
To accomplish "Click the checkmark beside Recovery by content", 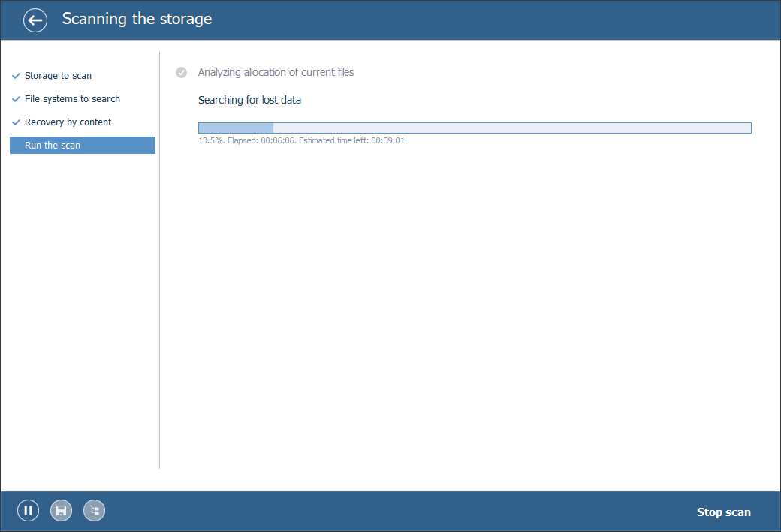I will tap(16, 122).
